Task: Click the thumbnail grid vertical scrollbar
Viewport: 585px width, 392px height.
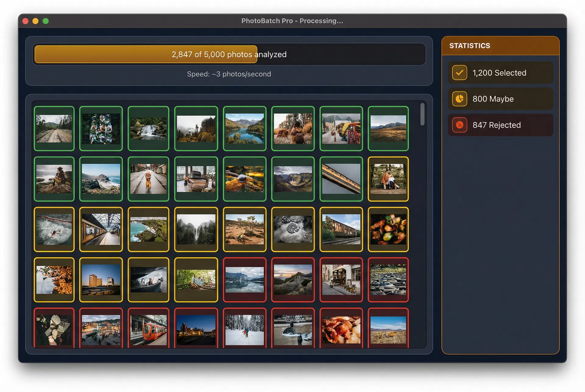Action: (x=422, y=114)
